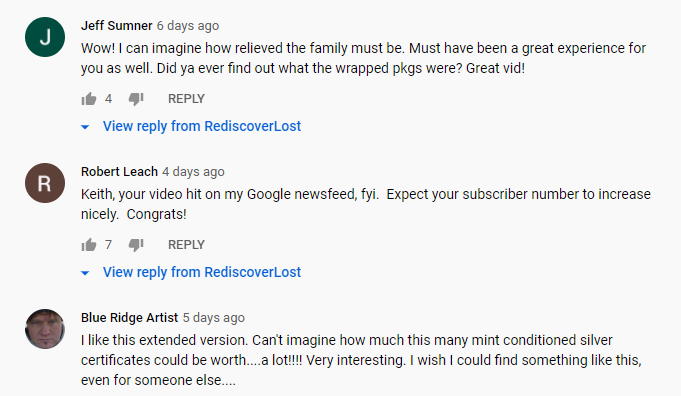Open Jeff Sumner's channel name link
The height and width of the screenshot is (396, 681).
click(x=116, y=26)
